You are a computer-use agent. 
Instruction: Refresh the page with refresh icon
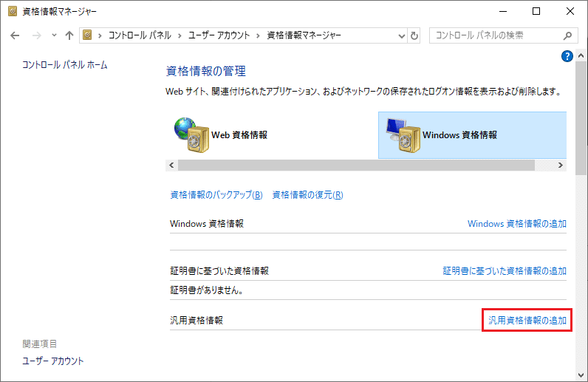(x=414, y=35)
